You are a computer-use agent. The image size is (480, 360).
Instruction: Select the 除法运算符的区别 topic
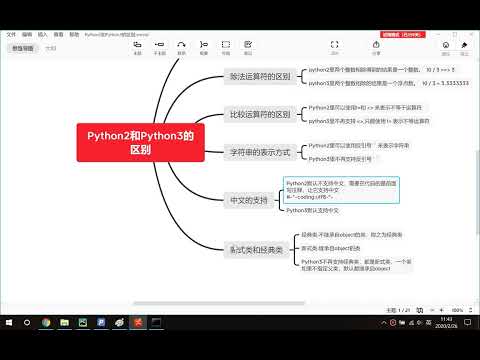pos(260,76)
